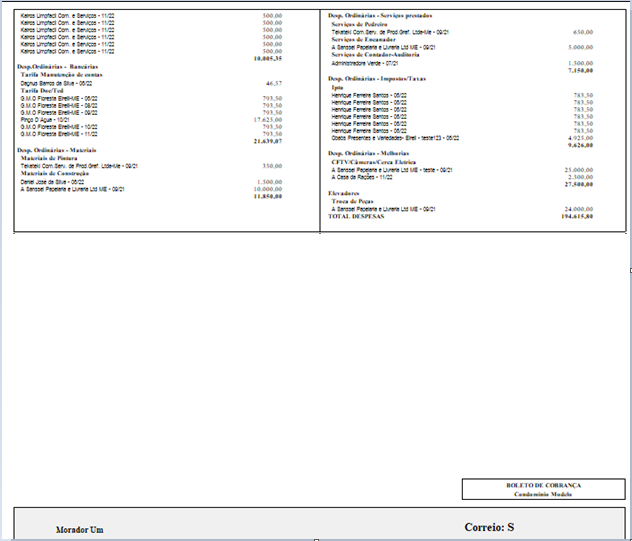Click the amount 25.000,00
Image resolution: width=632 pixels, height=541 pixels.
(x=579, y=170)
